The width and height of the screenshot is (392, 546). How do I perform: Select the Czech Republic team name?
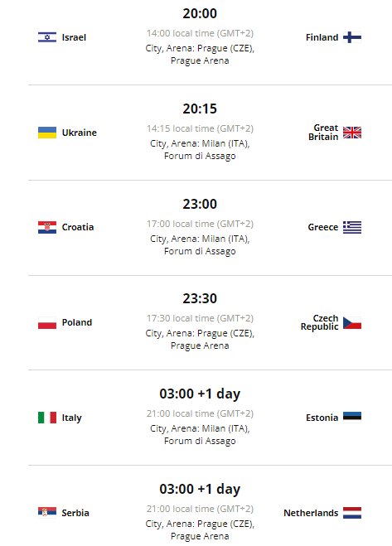(x=320, y=322)
